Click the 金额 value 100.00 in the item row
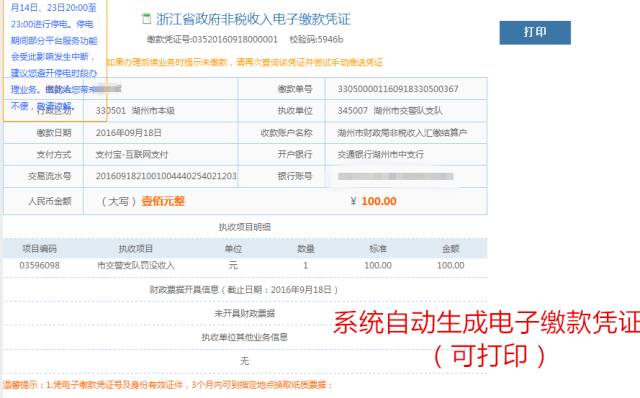 (x=451, y=266)
